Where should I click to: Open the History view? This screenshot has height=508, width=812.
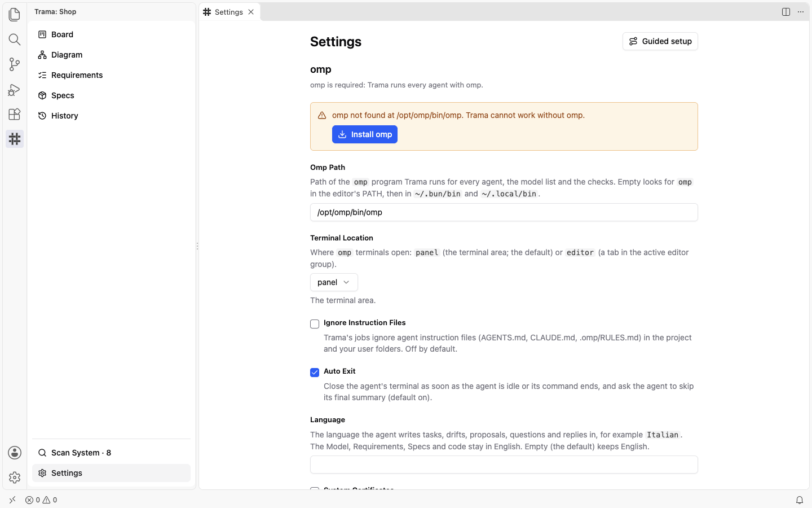click(x=111, y=116)
